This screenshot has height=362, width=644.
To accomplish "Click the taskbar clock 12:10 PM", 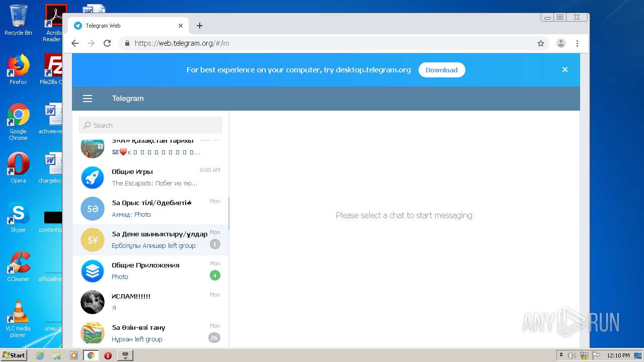I will 618,355.
